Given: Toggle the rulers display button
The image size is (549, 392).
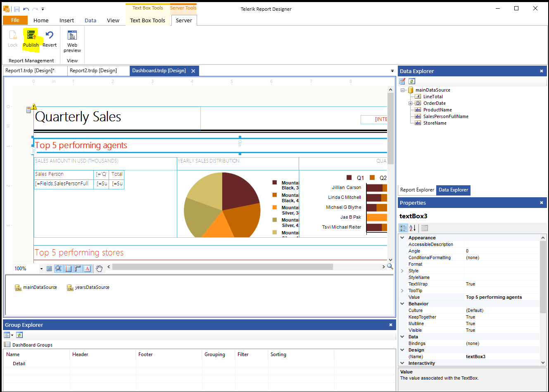Looking at the screenshot, I should coord(78,269).
